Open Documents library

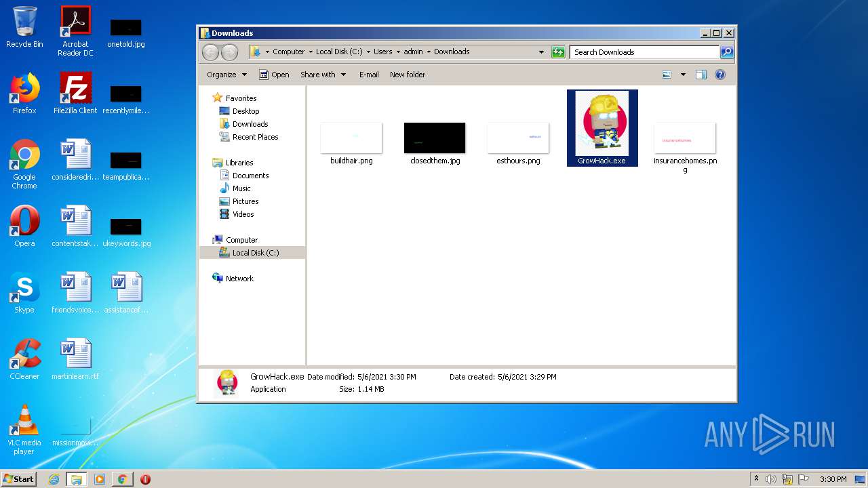[x=244, y=176]
